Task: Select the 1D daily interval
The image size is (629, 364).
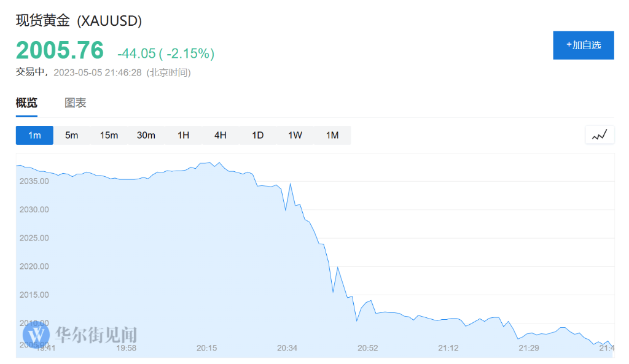Action: (257, 135)
